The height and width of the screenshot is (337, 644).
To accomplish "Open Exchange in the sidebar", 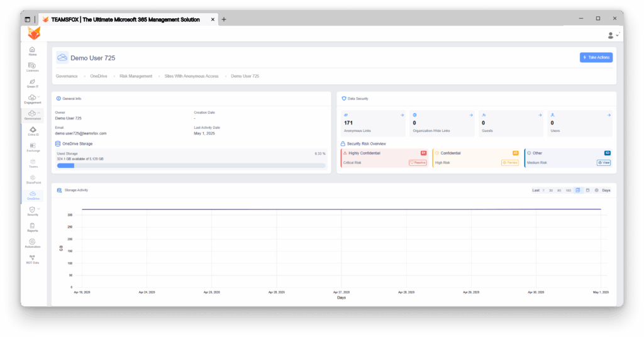I will coord(33,147).
